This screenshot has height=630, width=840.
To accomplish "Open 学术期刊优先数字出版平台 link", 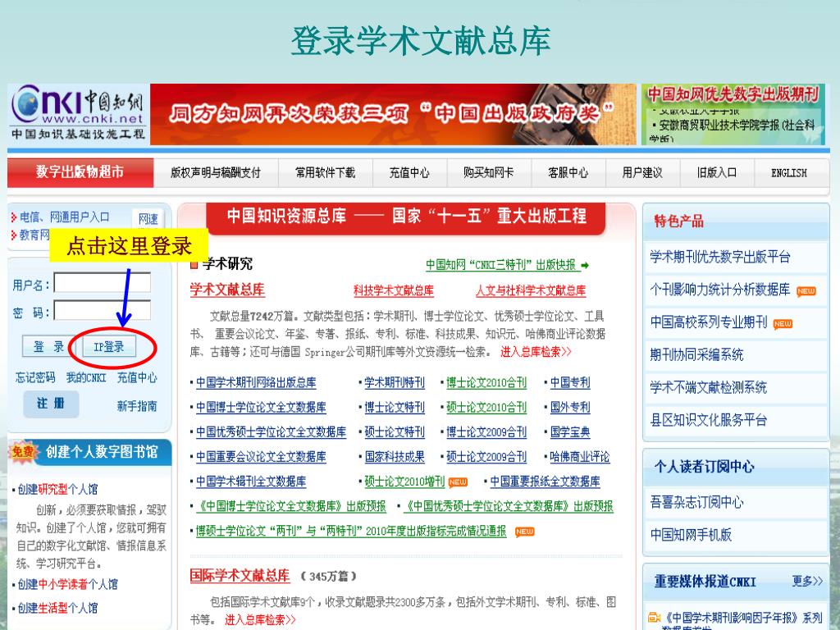I will (720, 257).
